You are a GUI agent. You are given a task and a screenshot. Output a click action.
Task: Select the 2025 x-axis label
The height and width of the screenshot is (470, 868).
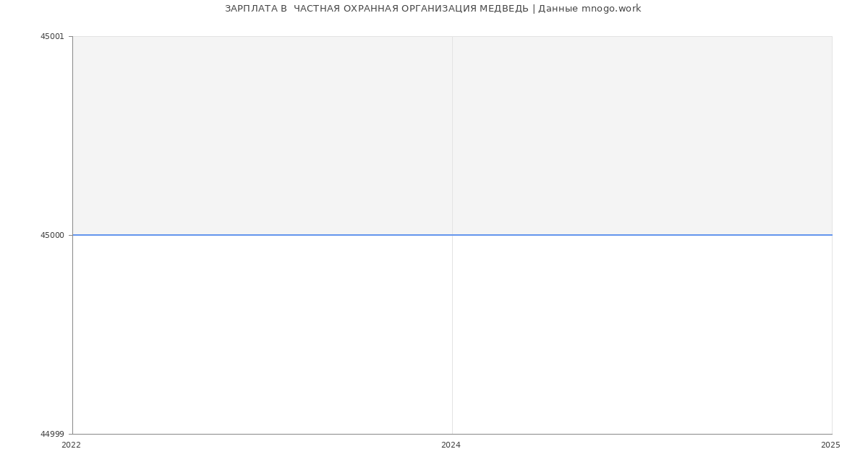pos(830,445)
